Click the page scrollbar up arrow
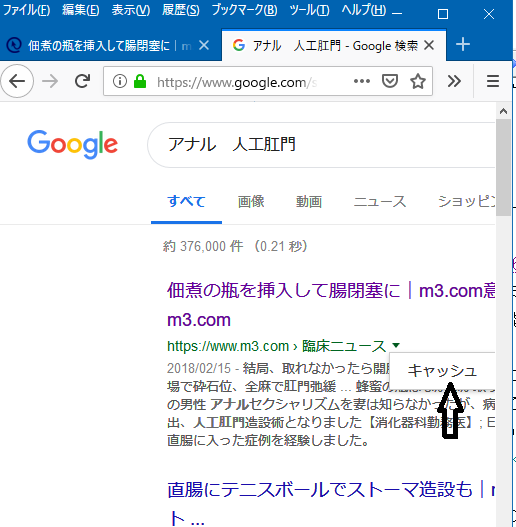The width and height of the screenshot is (516, 527). pyautogui.click(x=503, y=111)
